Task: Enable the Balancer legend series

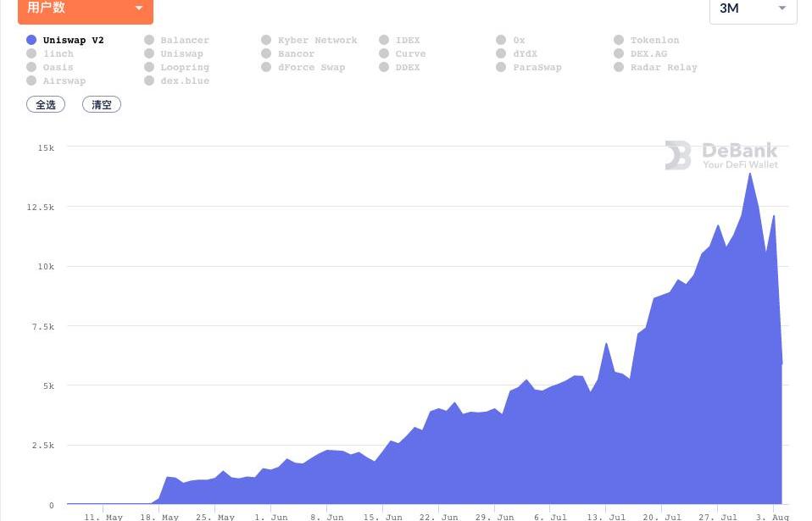Action: coord(184,40)
